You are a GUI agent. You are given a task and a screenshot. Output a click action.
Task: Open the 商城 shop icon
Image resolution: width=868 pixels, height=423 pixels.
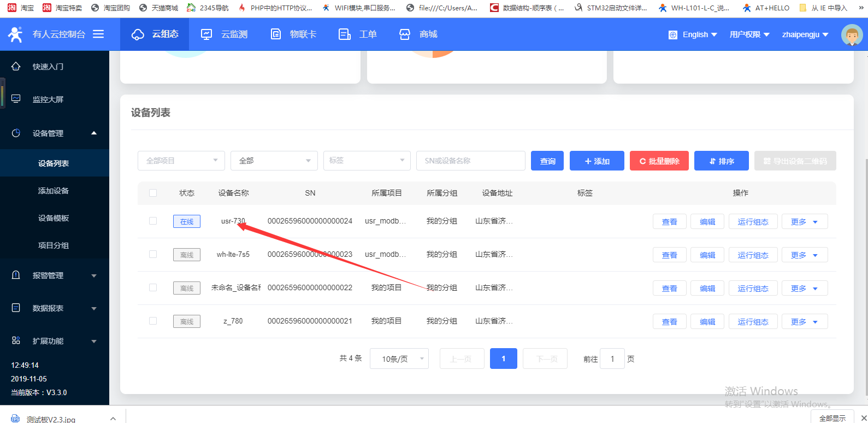click(x=405, y=34)
